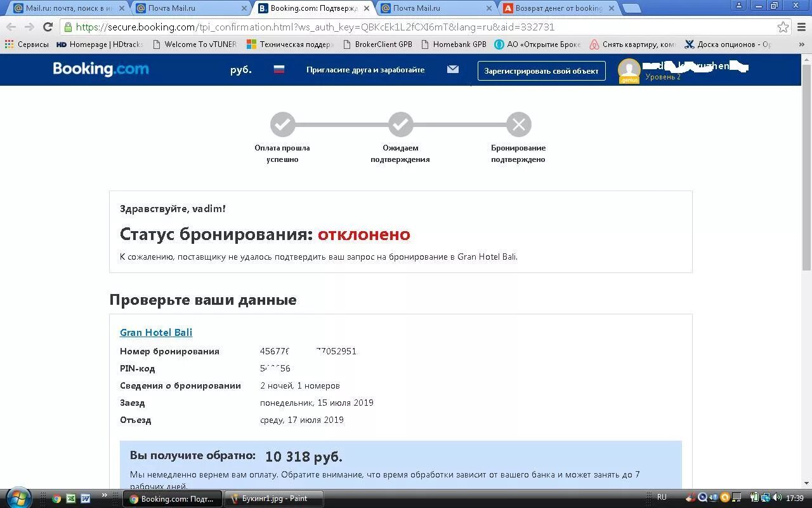The height and width of the screenshot is (508, 812).
Task: Click the date среду, 17 июля 2019
Action: click(302, 420)
